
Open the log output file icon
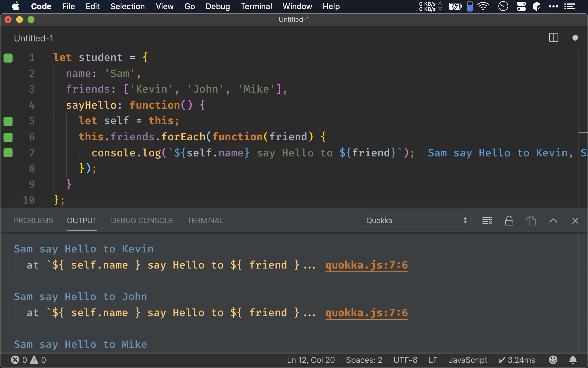[531, 221]
